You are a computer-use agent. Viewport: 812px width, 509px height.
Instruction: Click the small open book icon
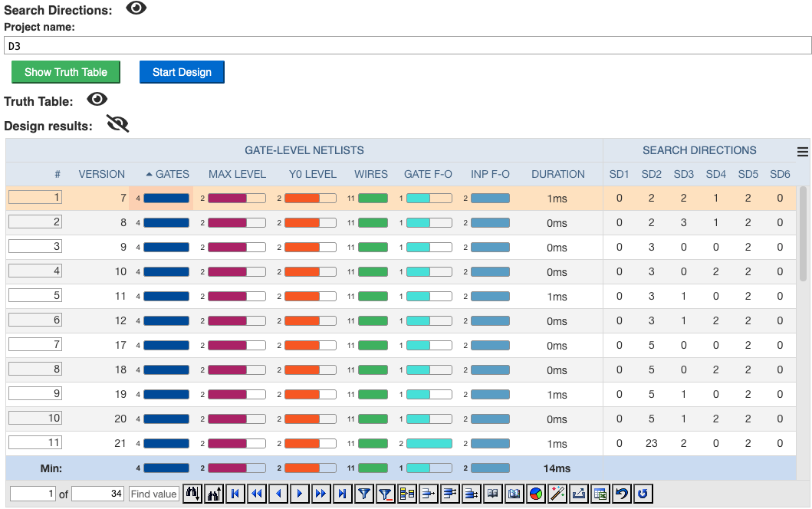492,494
